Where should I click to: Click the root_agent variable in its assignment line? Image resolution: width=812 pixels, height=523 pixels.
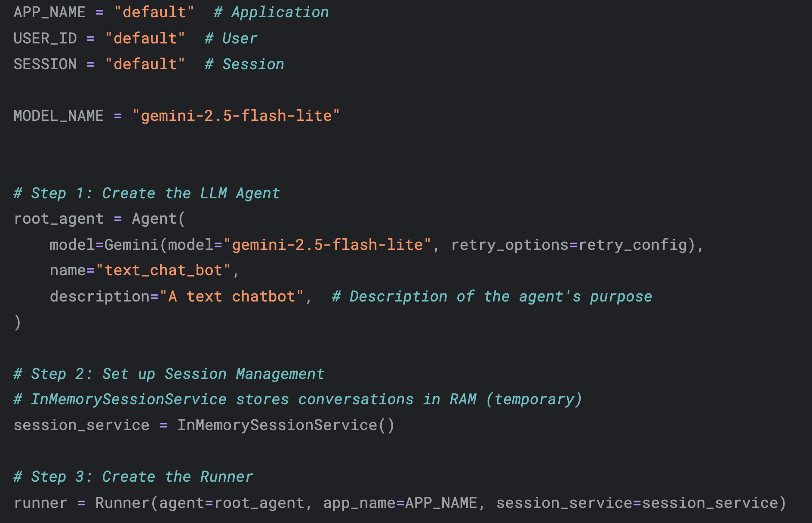[x=58, y=219]
